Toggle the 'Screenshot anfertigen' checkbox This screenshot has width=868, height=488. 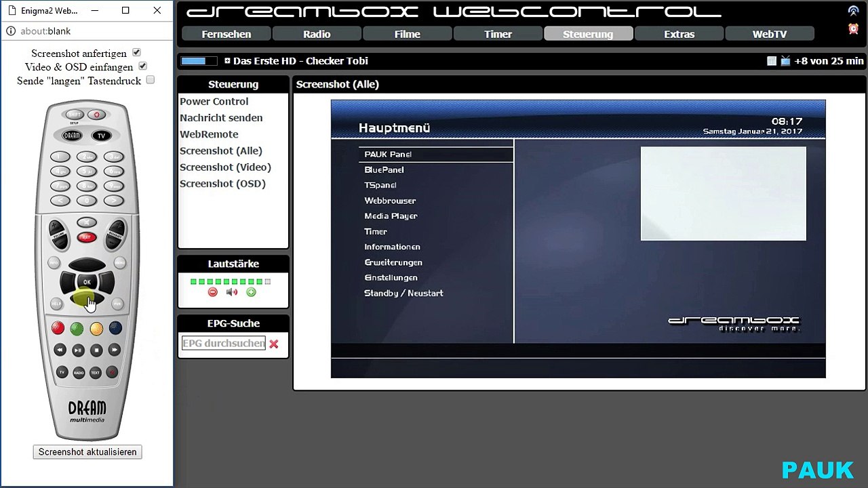pos(136,52)
